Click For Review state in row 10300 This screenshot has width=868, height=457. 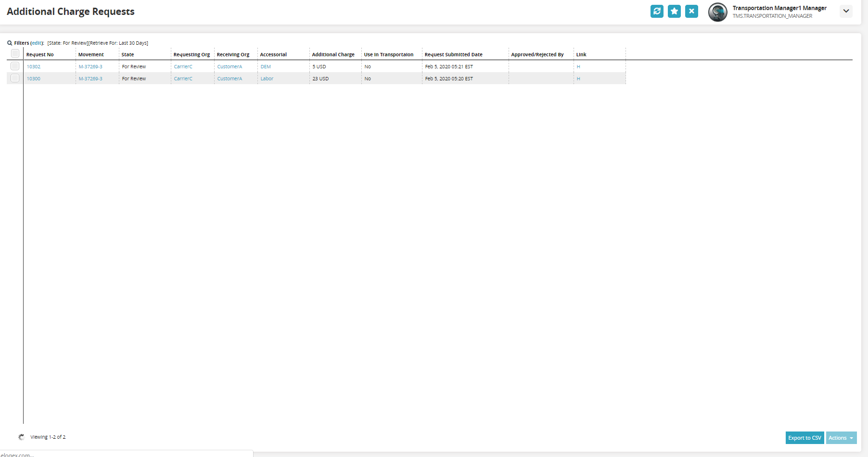(134, 78)
